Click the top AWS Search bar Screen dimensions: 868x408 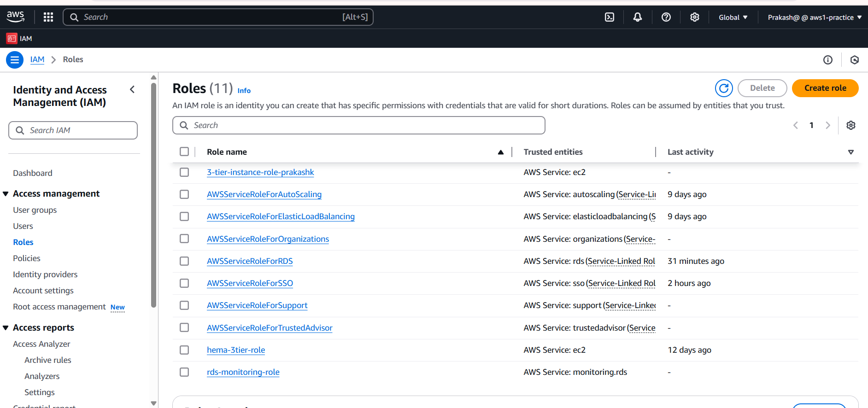(x=218, y=17)
